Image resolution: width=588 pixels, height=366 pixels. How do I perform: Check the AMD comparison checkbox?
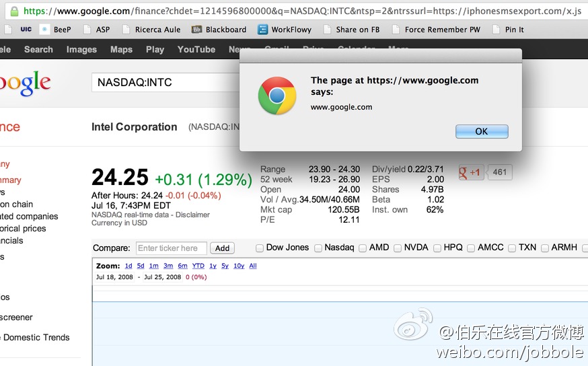pos(363,248)
